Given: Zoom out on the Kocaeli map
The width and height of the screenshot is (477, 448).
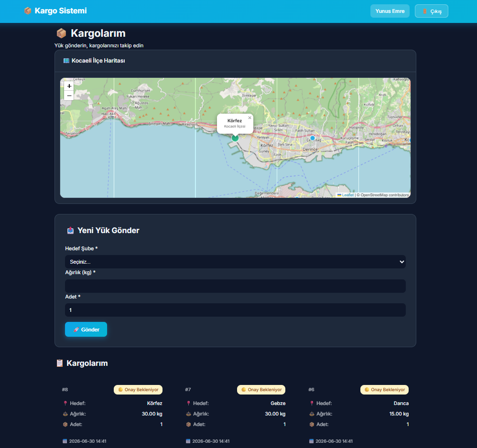Looking at the screenshot, I should [69, 96].
